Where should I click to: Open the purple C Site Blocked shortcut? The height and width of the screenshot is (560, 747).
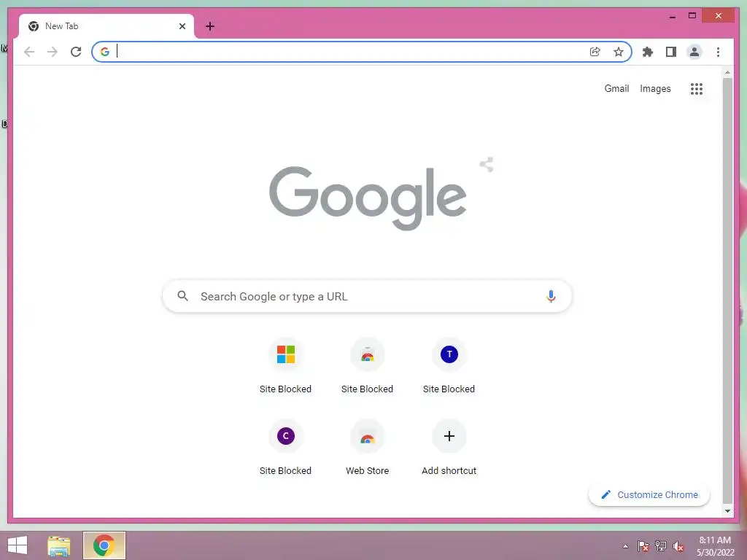click(285, 448)
